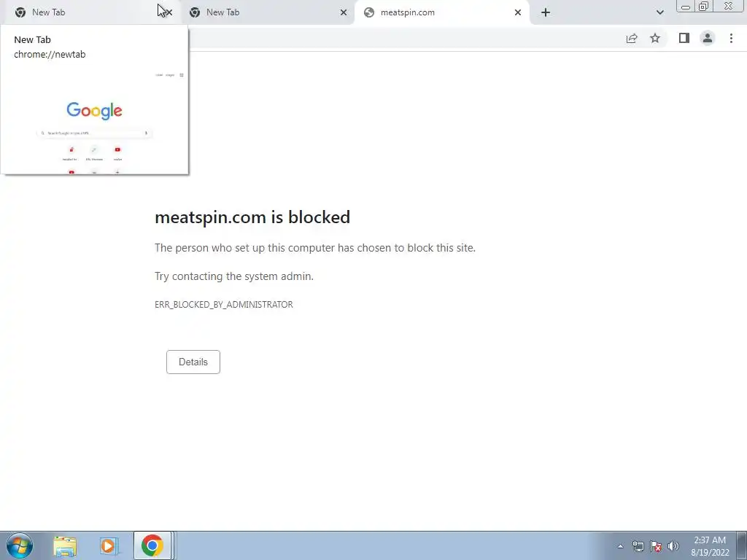Launch Windows Media Player from taskbar

[x=109, y=545]
